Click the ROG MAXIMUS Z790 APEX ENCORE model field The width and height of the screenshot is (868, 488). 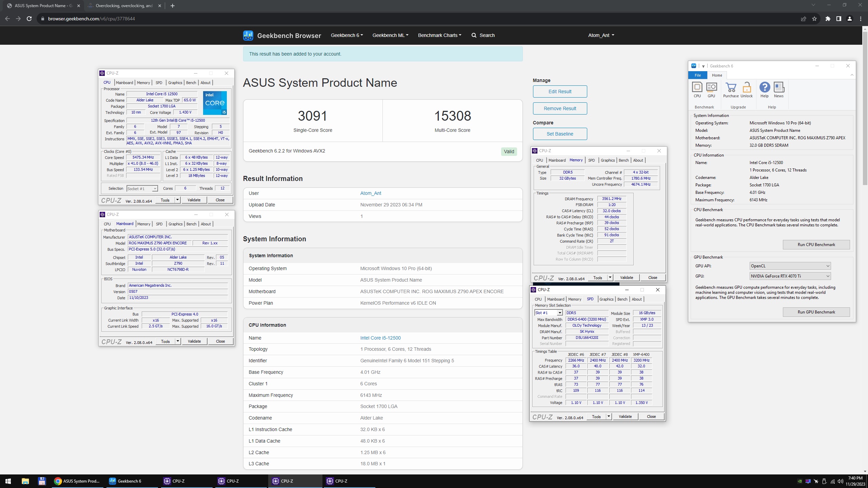pyautogui.click(x=160, y=243)
